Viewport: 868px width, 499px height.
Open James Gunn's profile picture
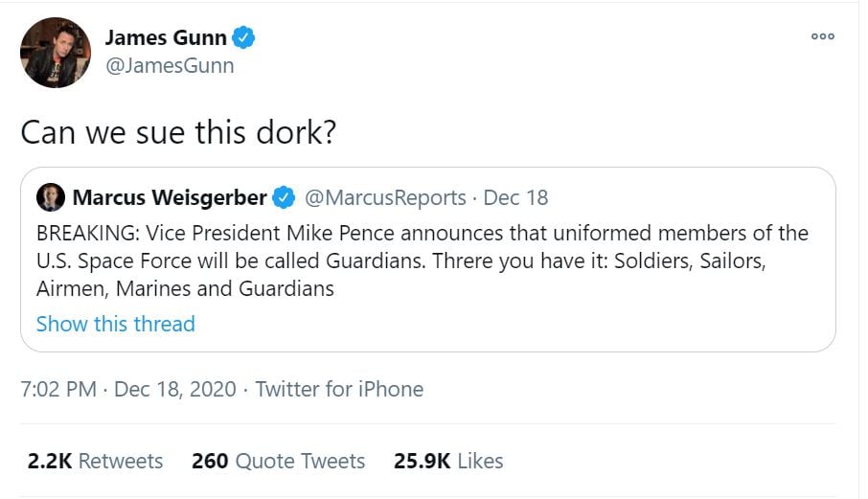click(x=56, y=53)
